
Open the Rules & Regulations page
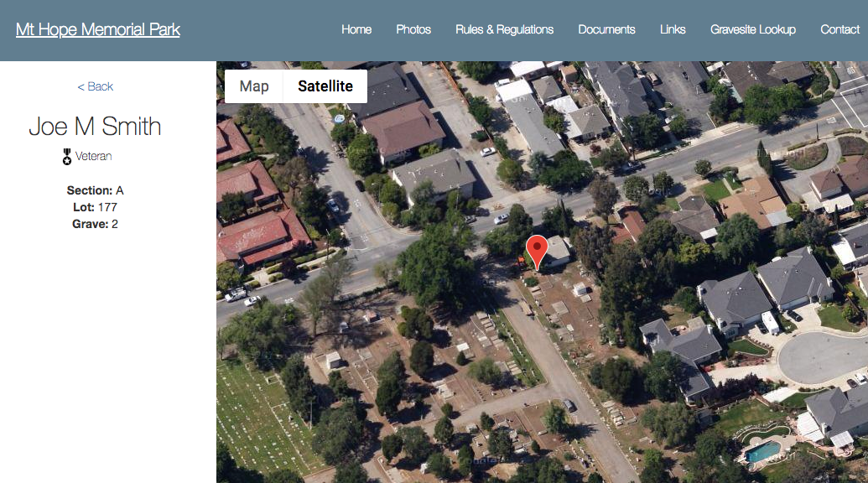[504, 29]
